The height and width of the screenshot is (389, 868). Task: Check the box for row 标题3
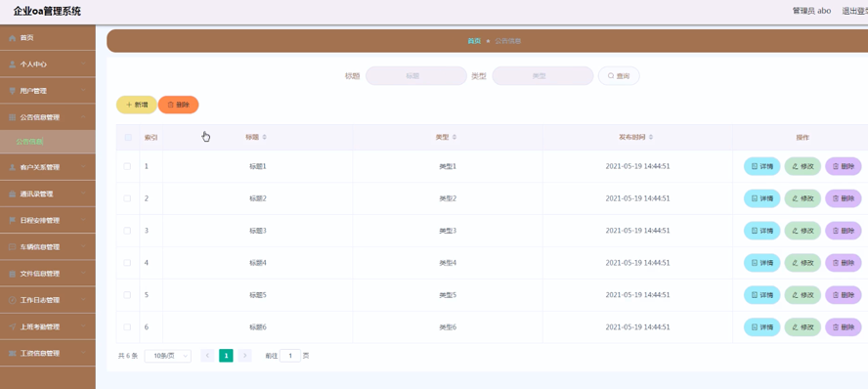coord(127,231)
